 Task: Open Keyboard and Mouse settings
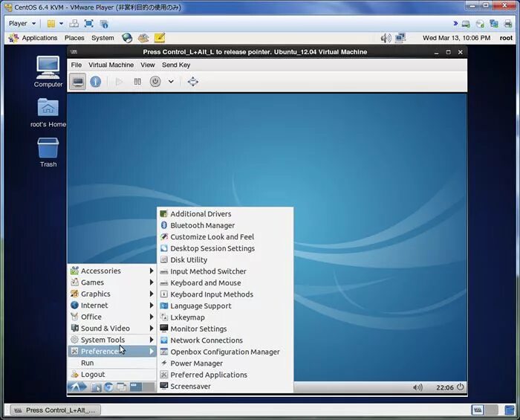tap(225, 283)
